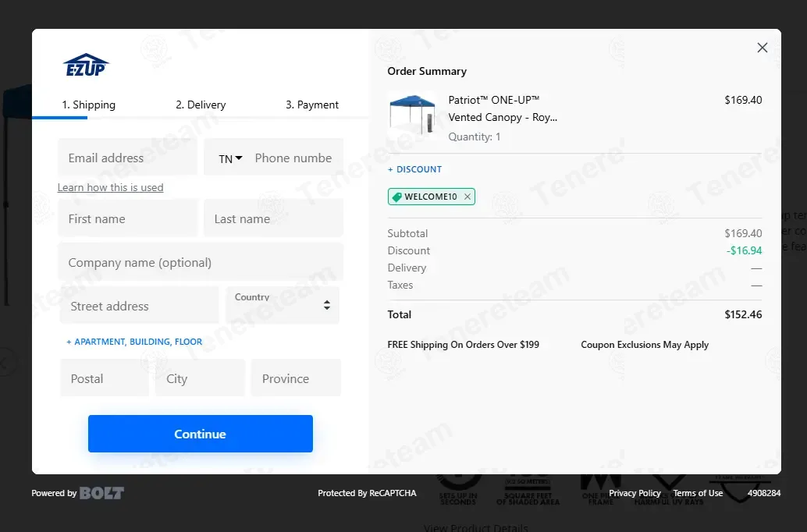Click the 4908284 number in footer

pos(764,493)
